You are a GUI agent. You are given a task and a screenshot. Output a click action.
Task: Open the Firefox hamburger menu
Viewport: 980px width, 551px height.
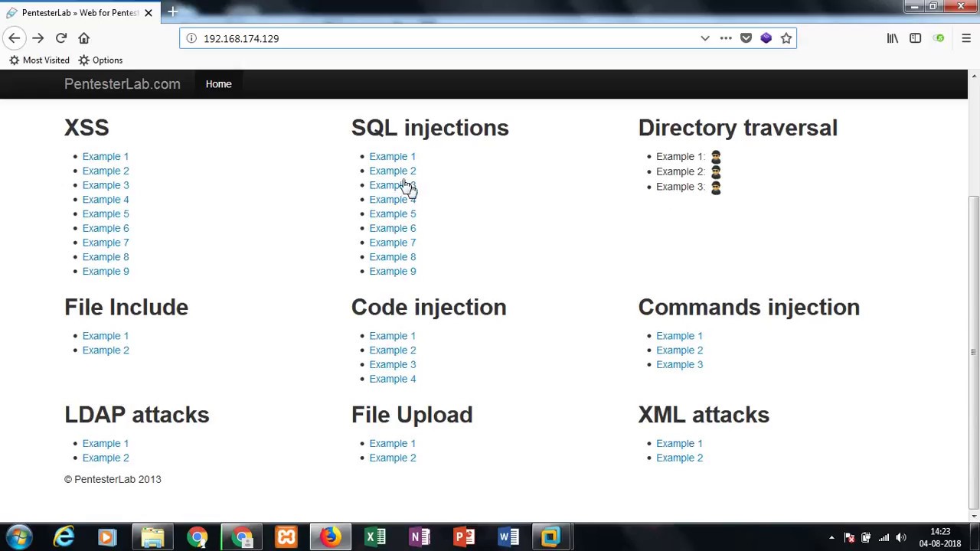pos(966,38)
